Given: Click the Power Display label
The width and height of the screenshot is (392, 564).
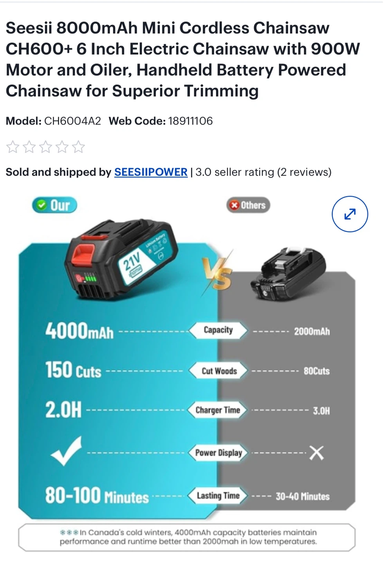Looking at the screenshot, I should tap(219, 453).
